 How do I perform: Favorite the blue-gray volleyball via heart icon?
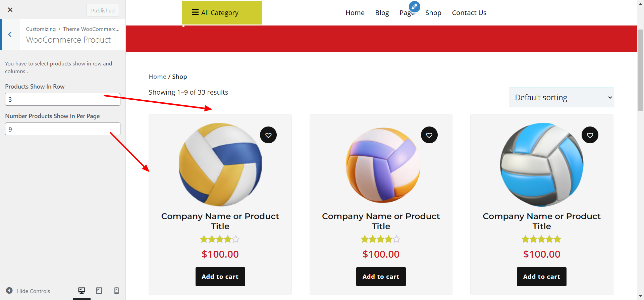tap(590, 135)
